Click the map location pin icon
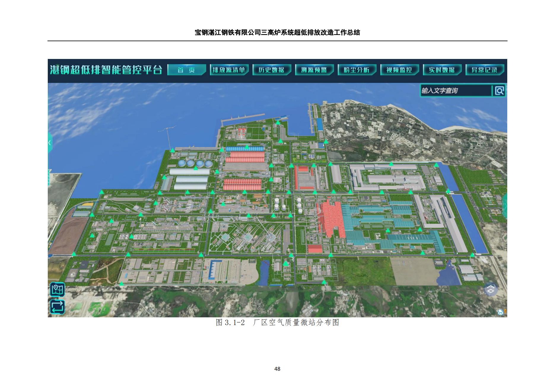The height and width of the screenshot is (392, 555). [x=57, y=289]
